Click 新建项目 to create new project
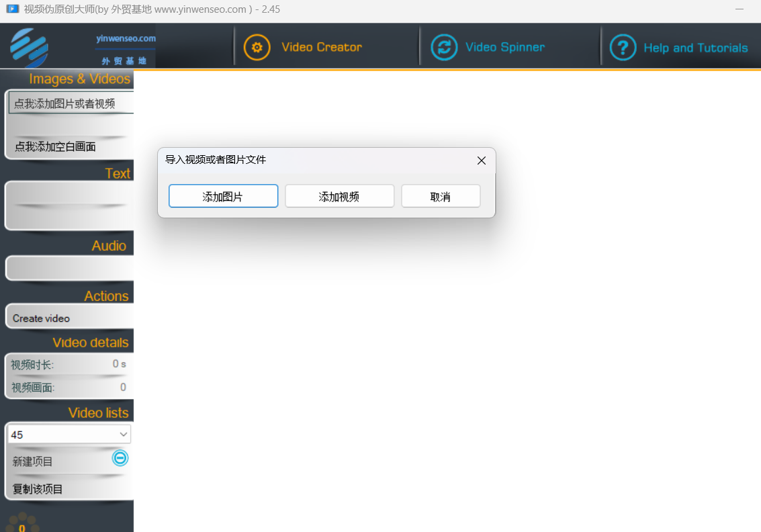This screenshot has height=532, width=761. coord(33,461)
